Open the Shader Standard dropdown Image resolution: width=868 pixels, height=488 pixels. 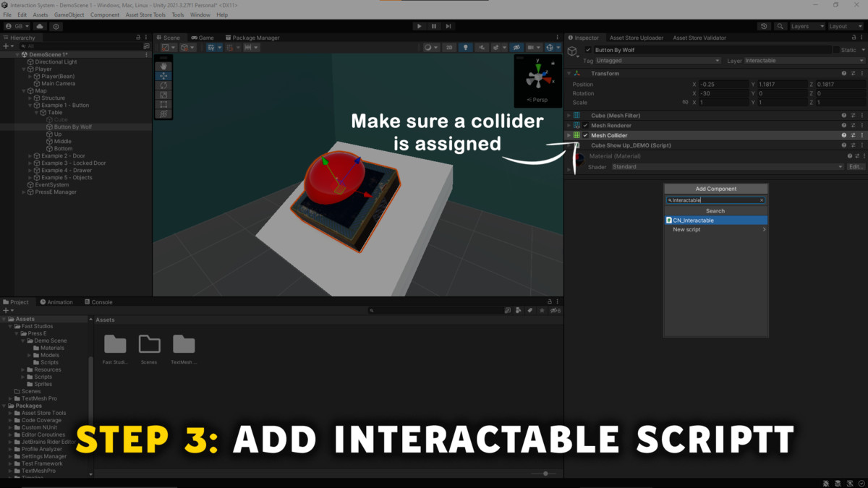pyautogui.click(x=727, y=167)
